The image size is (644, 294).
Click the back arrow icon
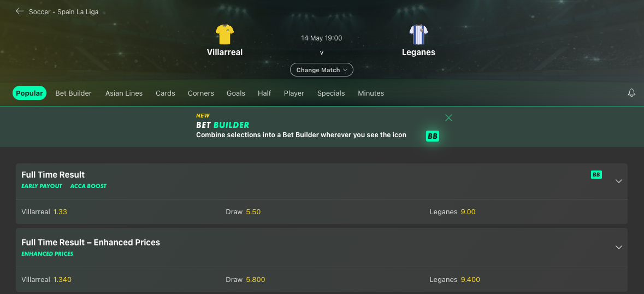coord(19,11)
